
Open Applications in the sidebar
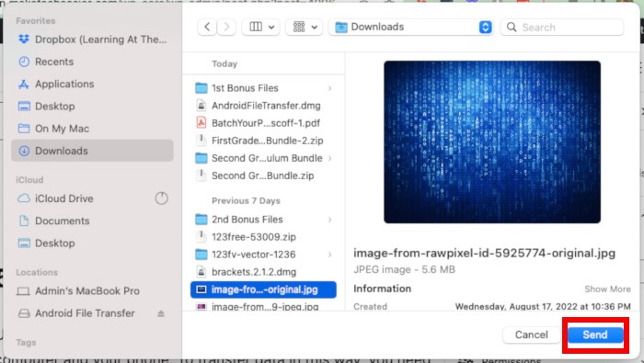tap(92, 84)
